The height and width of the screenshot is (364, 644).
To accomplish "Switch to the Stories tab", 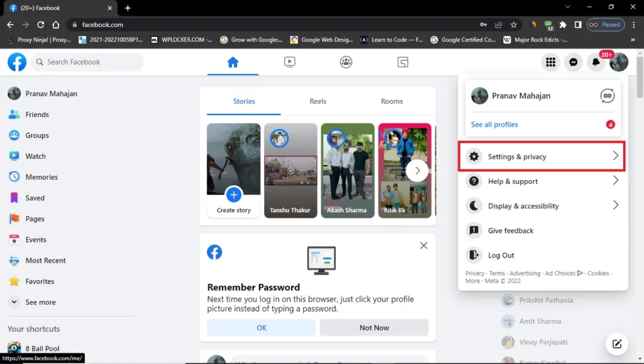I will point(244,101).
